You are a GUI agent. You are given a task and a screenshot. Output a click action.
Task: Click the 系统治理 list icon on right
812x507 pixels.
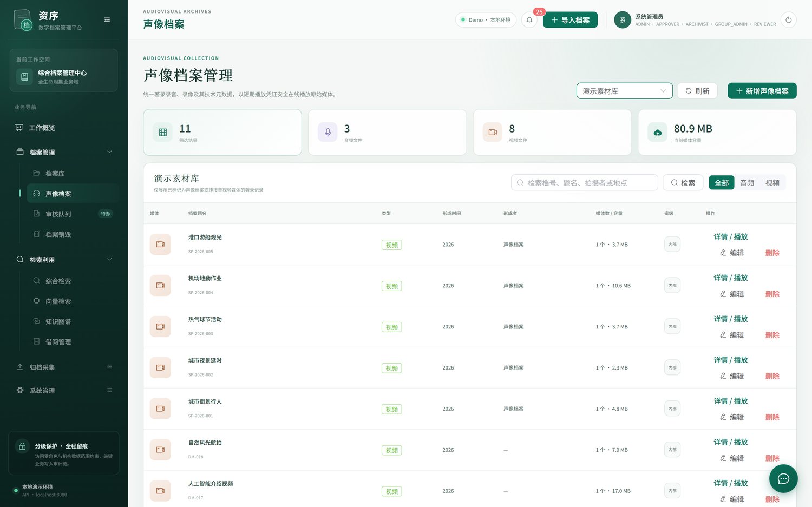pos(110,390)
